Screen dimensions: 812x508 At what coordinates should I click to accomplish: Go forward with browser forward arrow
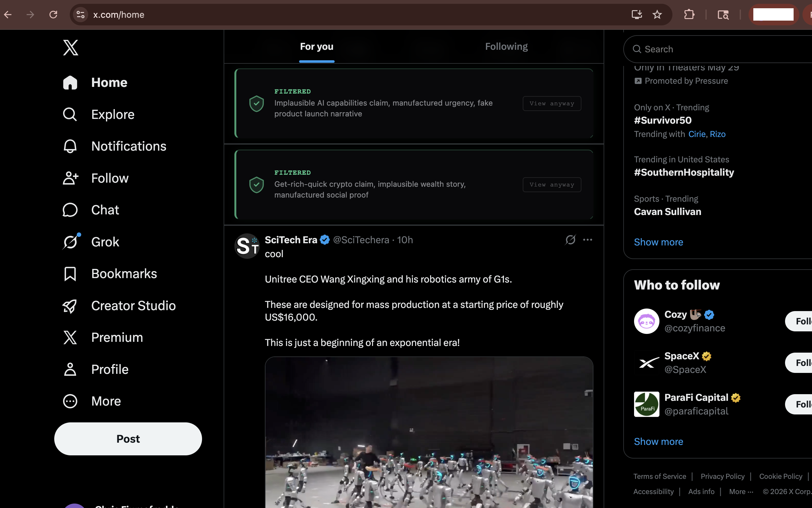(x=30, y=15)
